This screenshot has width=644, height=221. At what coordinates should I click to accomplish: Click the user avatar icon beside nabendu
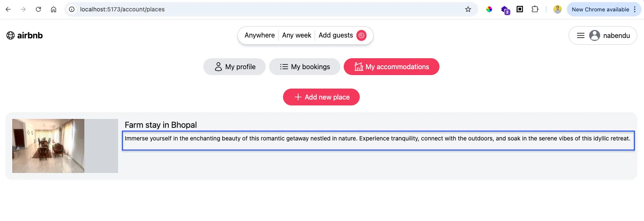[595, 35]
